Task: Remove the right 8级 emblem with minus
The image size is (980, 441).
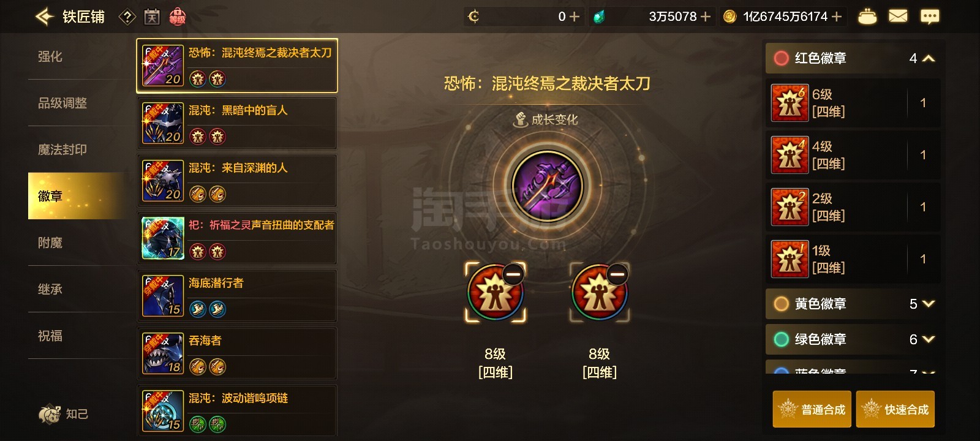Action: point(617,274)
